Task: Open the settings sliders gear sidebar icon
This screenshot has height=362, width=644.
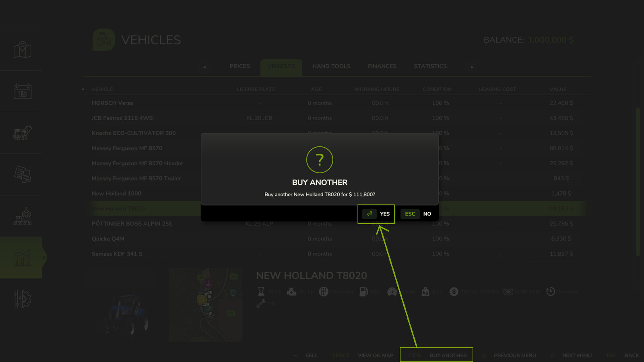Action: coord(23,299)
